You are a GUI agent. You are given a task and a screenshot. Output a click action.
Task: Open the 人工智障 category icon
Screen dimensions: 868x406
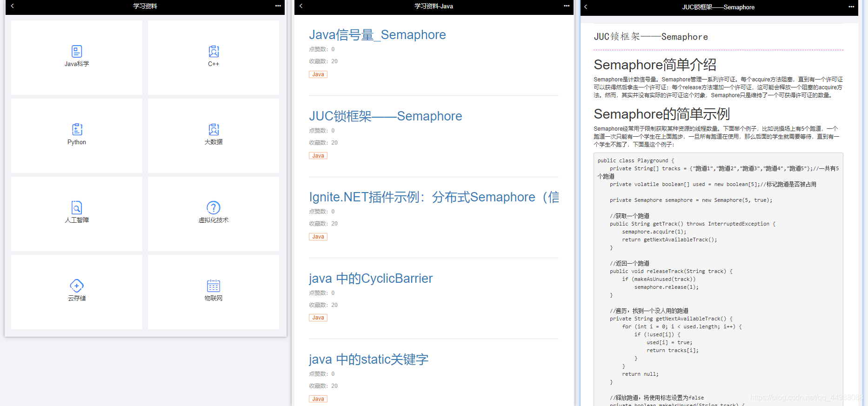pyautogui.click(x=77, y=207)
